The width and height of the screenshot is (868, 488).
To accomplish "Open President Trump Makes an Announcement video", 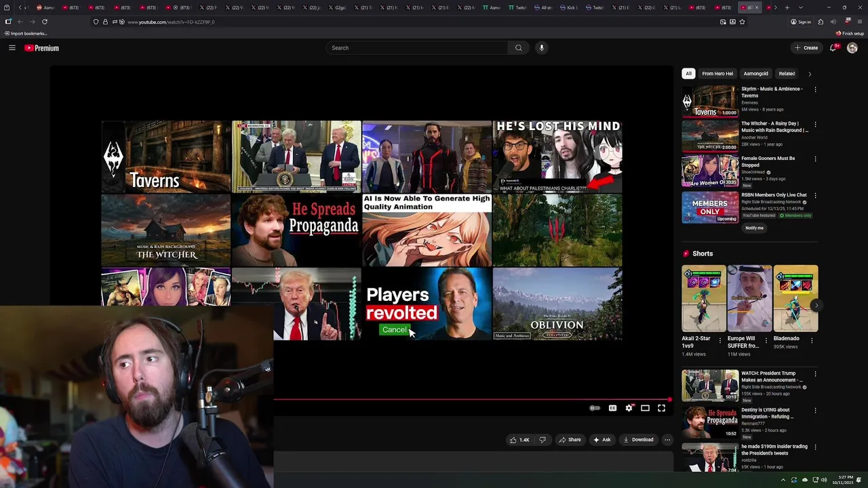I will (x=710, y=385).
